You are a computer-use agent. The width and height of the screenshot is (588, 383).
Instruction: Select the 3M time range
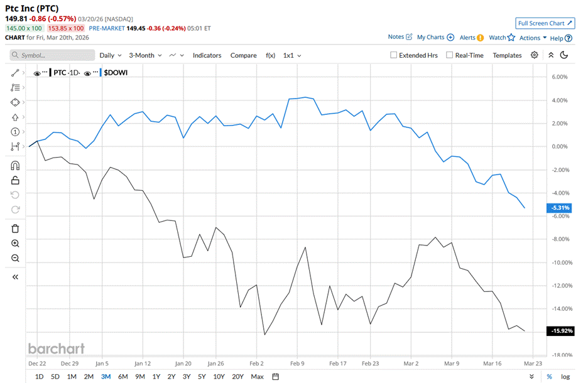point(106,377)
